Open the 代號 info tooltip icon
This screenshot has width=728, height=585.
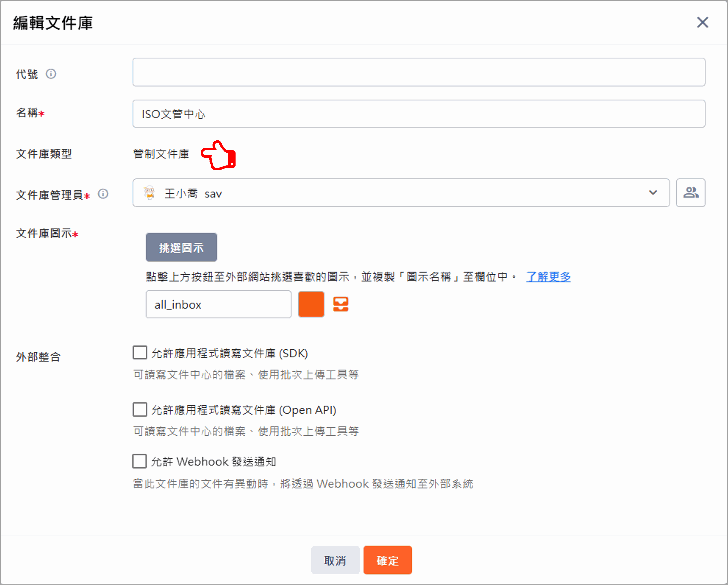[x=51, y=74]
